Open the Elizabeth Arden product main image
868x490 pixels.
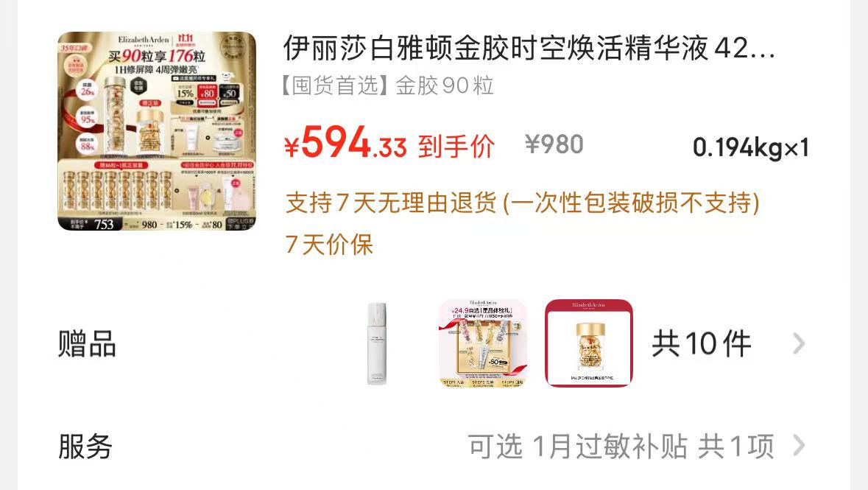(x=157, y=131)
